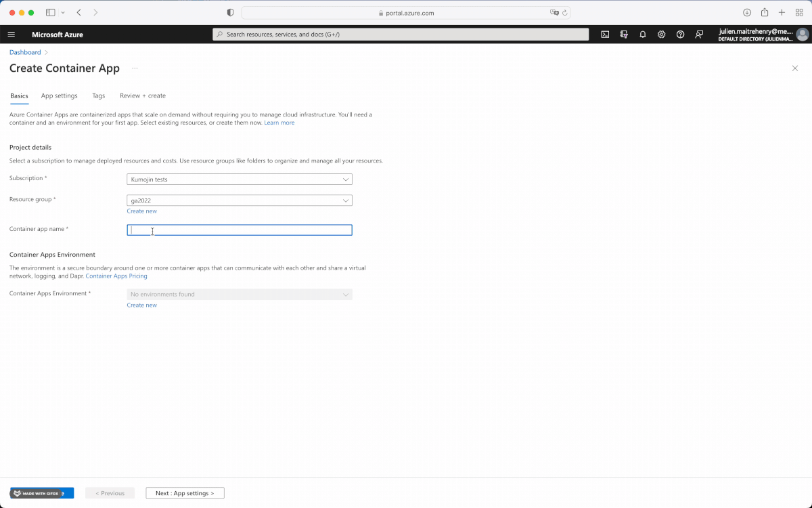812x508 pixels.
Task: Click the Microsoft Azure home title
Action: (x=58, y=35)
